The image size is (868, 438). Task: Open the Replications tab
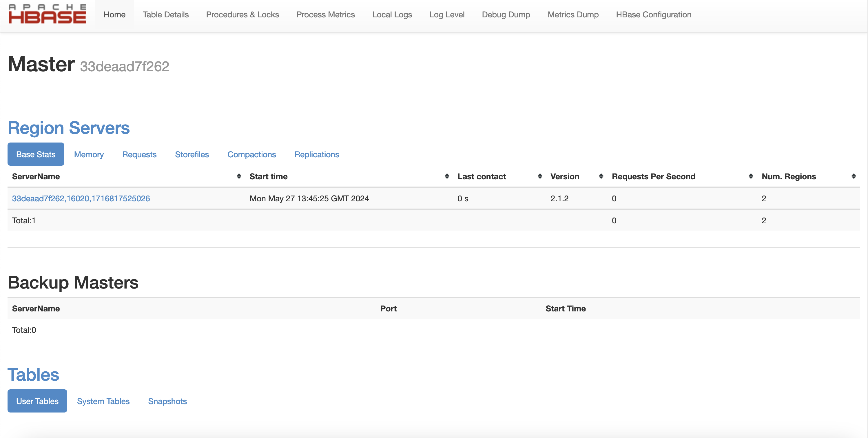coord(316,154)
